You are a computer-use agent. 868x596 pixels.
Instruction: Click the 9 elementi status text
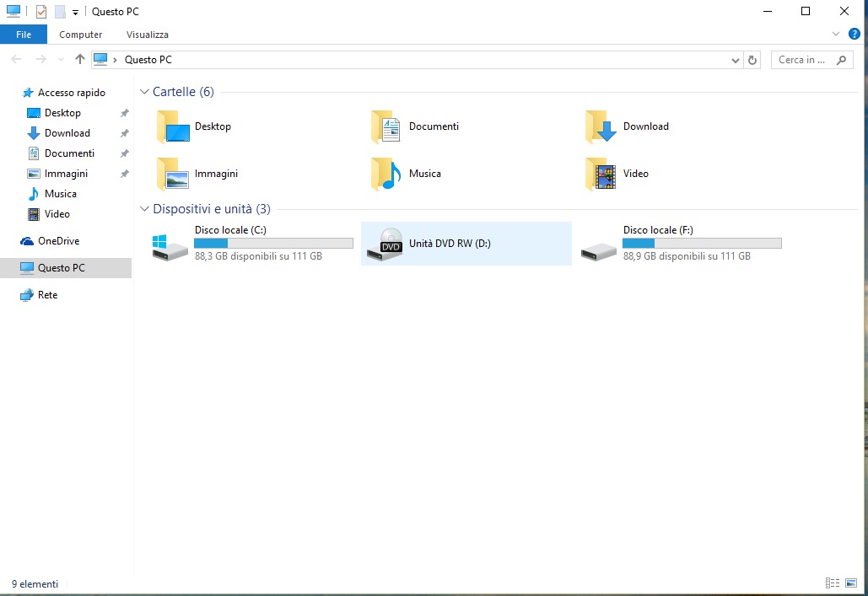click(x=35, y=584)
